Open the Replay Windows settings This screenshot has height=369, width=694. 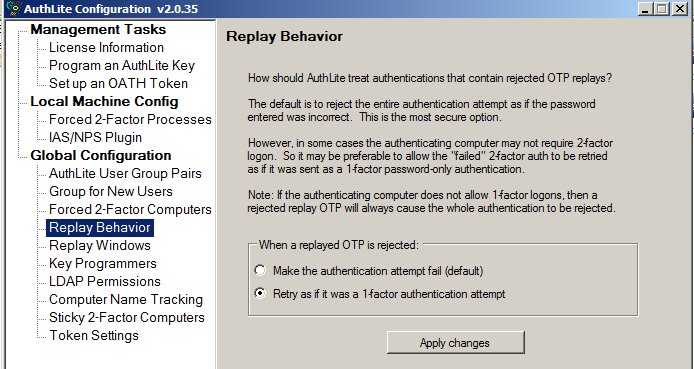(100, 246)
